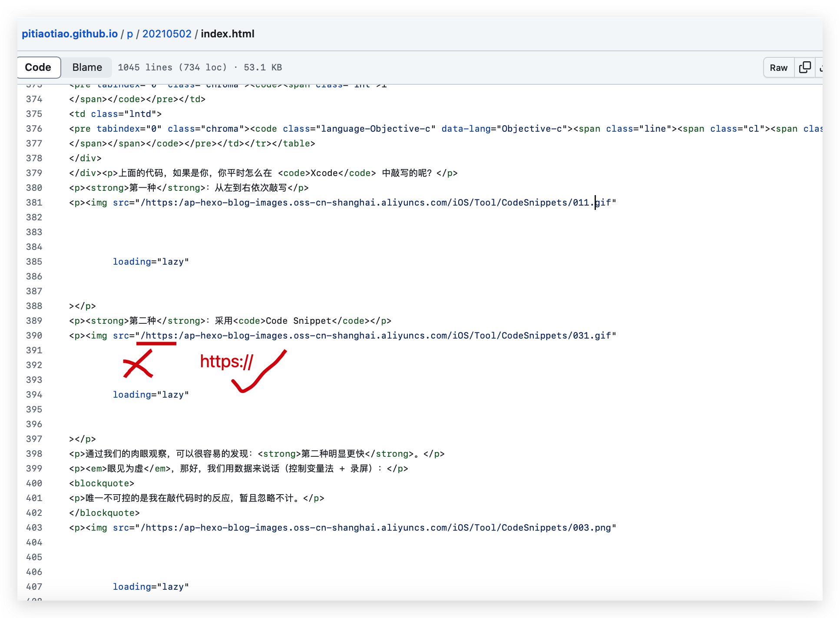840x618 pixels.
Task: Select line number 381
Action: click(x=35, y=203)
